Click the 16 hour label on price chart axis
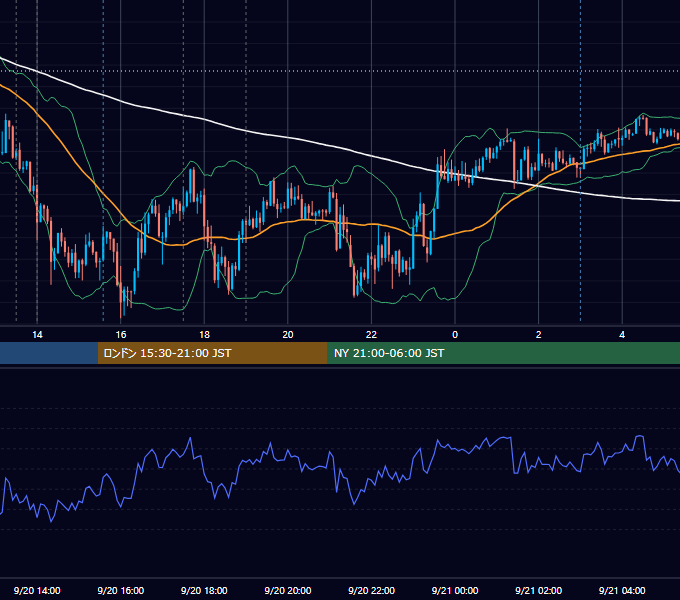The image size is (680, 600). point(121,335)
